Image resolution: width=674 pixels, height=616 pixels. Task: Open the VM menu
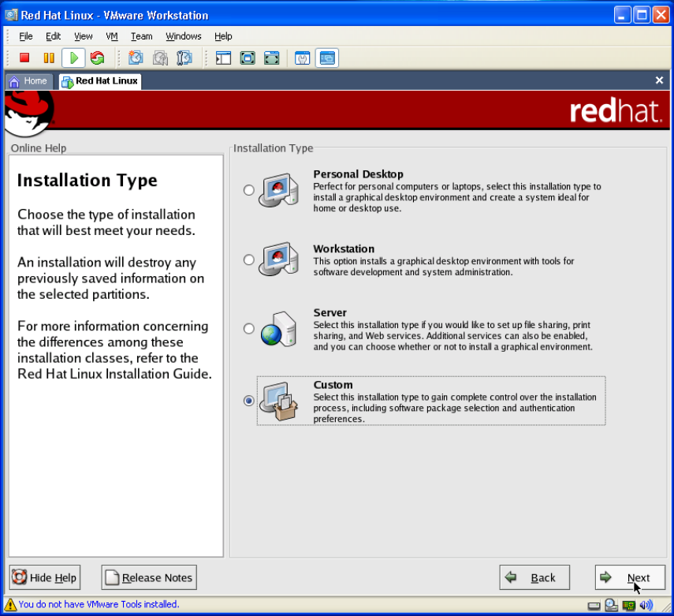coord(112,36)
